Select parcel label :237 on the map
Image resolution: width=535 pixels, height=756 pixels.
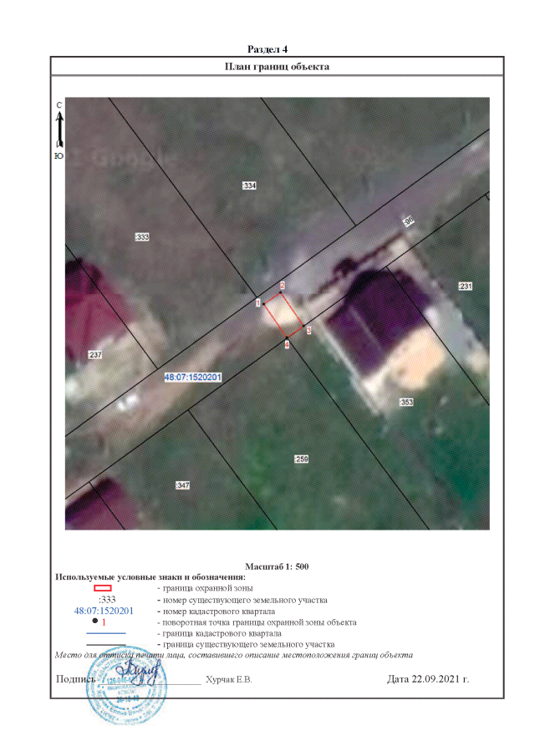point(94,355)
